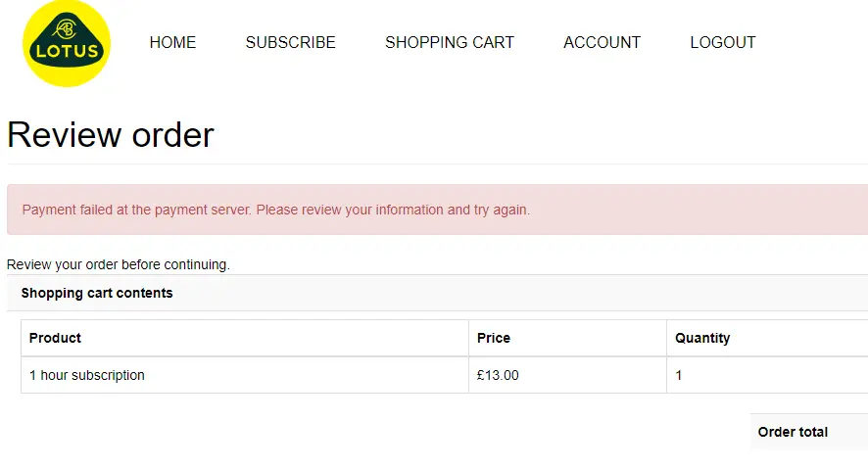
Task: Click the Quantity column header
Action: 702,338
